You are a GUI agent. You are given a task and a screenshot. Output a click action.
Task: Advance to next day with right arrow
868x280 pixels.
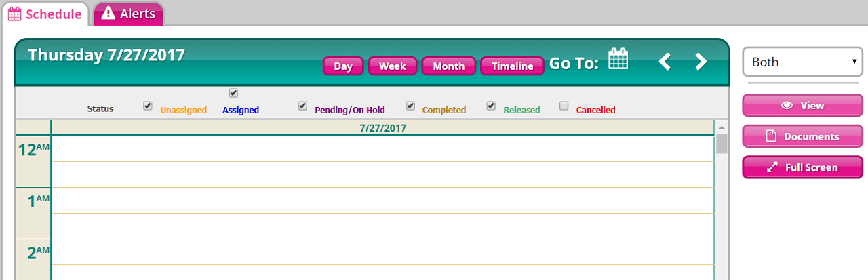tap(701, 62)
